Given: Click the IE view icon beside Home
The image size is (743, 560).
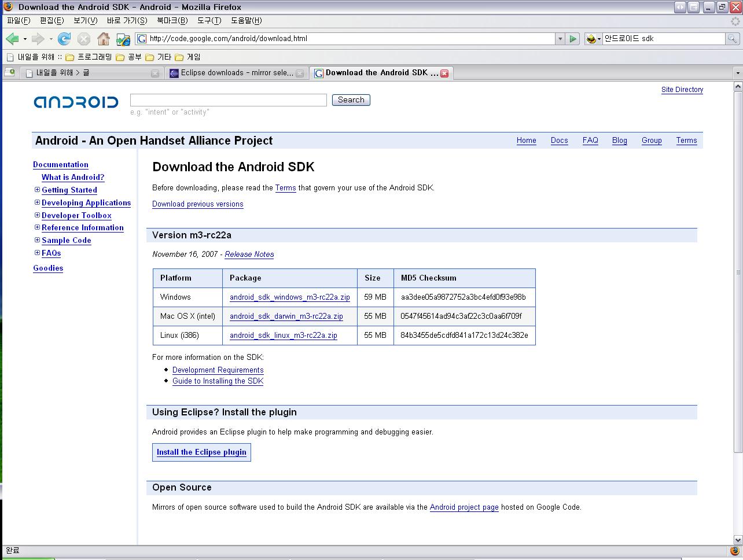Looking at the screenshot, I should tap(123, 39).
